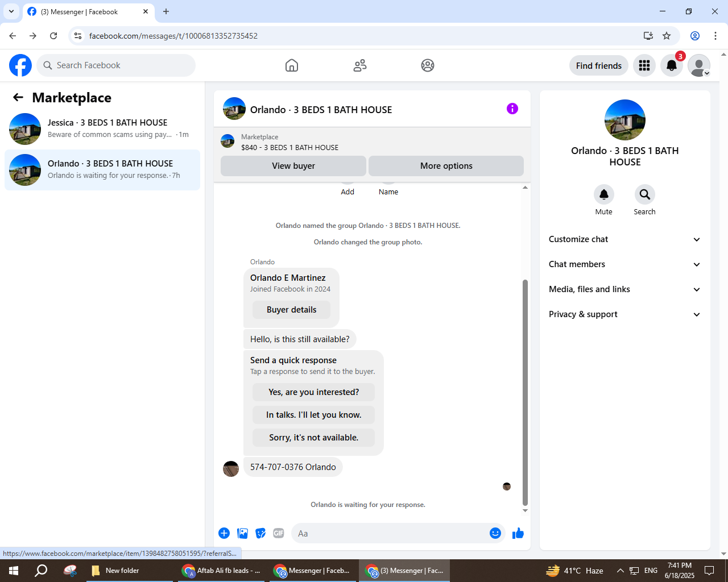Expand the Customize chat section
The width and height of the screenshot is (728, 582).
pyautogui.click(x=625, y=239)
